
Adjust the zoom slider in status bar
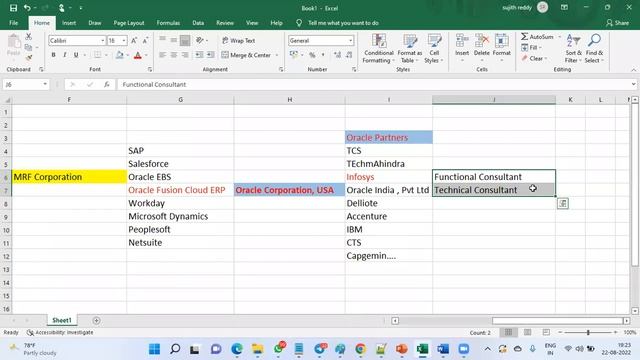[588, 332]
